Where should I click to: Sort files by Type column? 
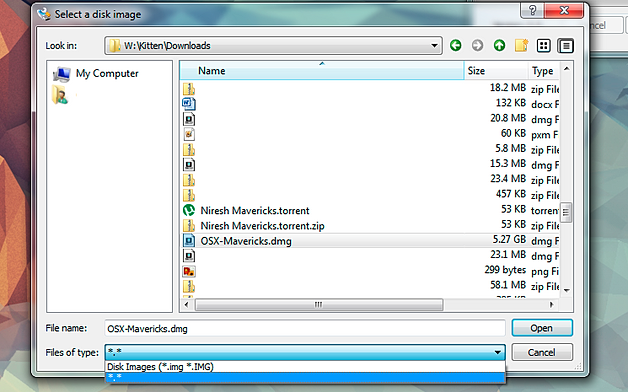tap(543, 71)
